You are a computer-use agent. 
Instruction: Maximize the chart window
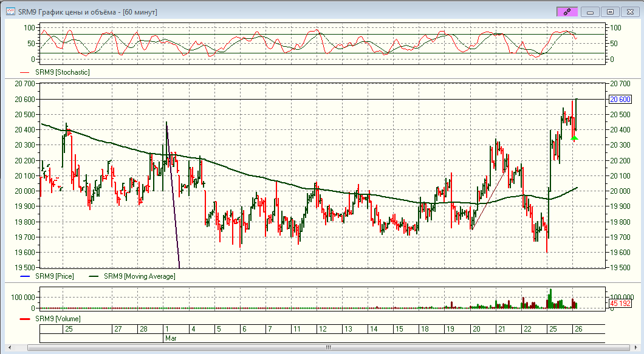click(x=610, y=12)
